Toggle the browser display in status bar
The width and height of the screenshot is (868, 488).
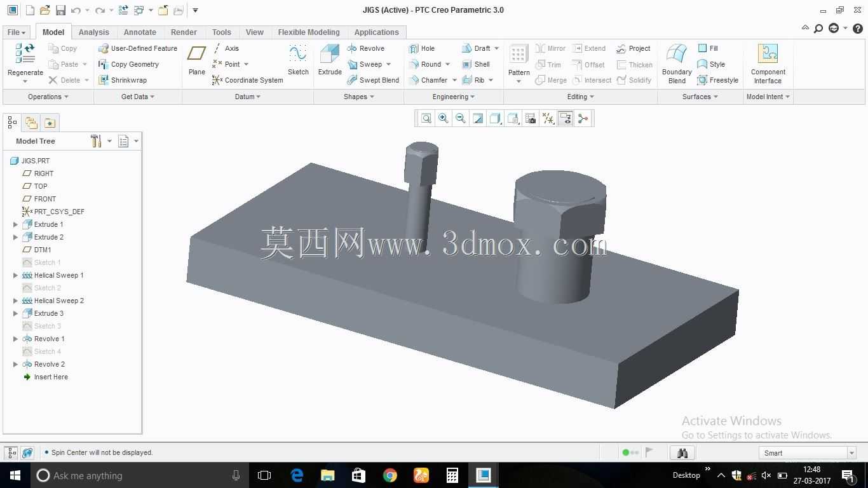(x=27, y=453)
